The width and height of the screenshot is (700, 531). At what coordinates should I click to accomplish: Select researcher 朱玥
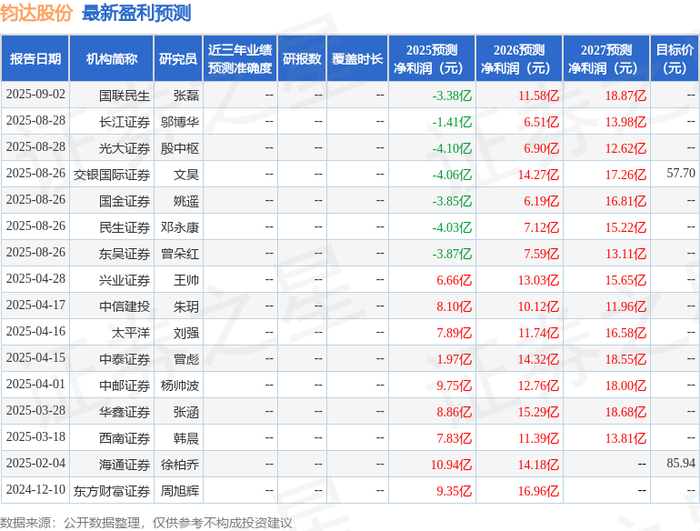[x=186, y=306]
